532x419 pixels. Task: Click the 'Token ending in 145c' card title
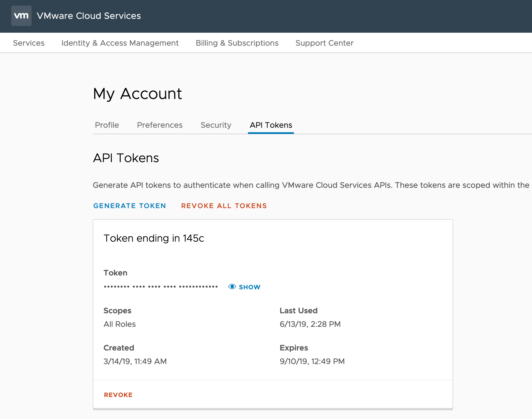click(154, 238)
